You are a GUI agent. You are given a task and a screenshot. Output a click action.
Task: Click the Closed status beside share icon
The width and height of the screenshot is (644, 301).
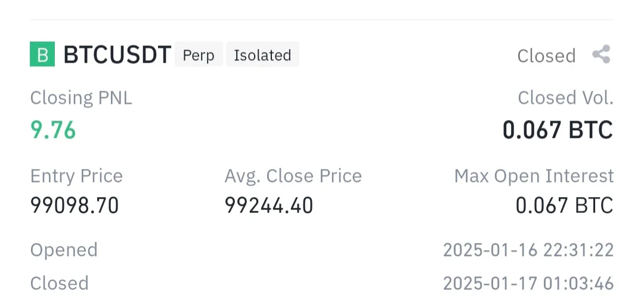pyautogui.click(x=546, y=56)
